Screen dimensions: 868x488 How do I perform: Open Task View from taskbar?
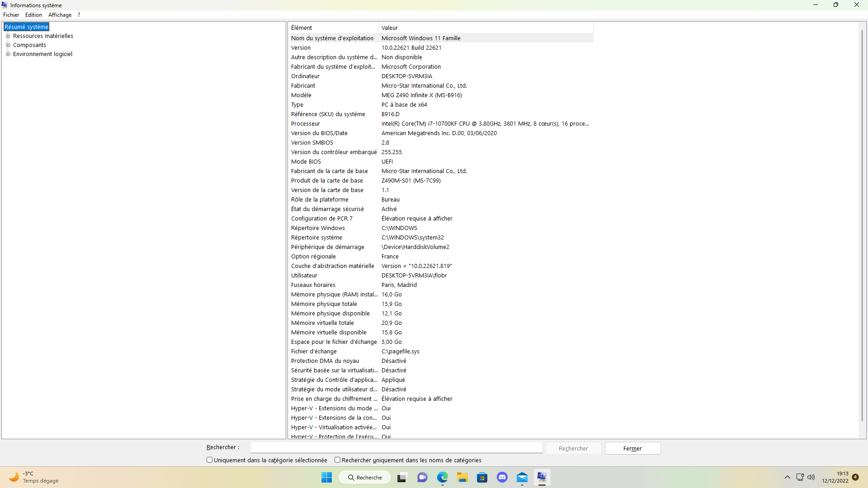tap(402, 477)
